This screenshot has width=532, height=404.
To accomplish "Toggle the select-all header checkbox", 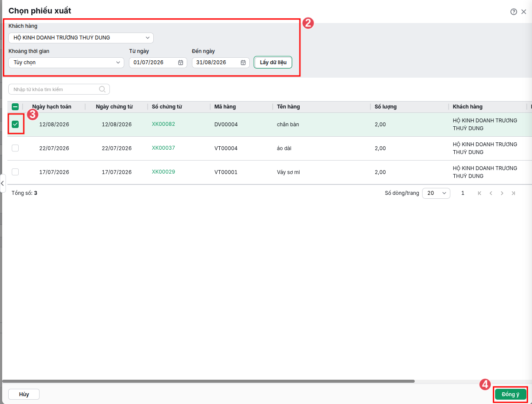I will click(15, 107).
